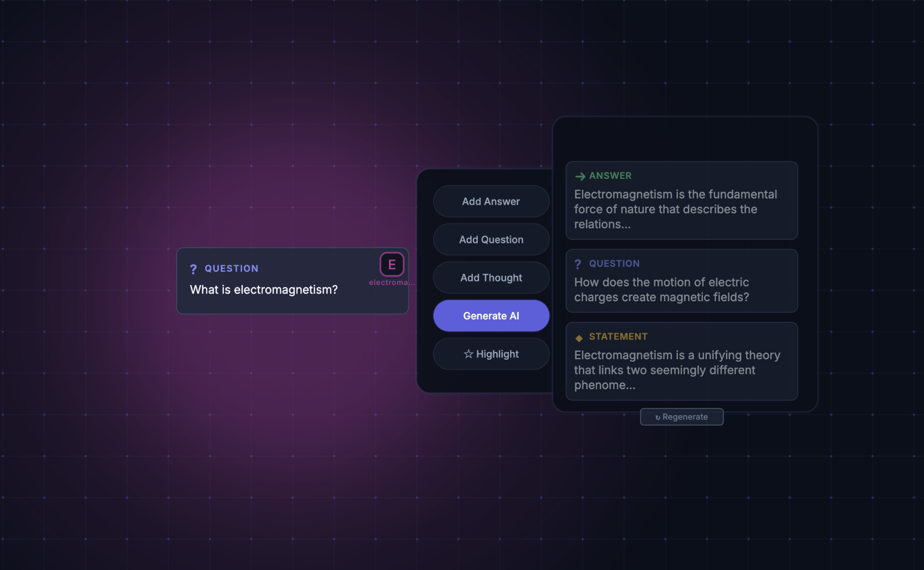Toggle the electroma... tag under the E badge
Image resolution: width=924 pixels, height=570 pixels.
pyautogui.click(x=392, y=283)
